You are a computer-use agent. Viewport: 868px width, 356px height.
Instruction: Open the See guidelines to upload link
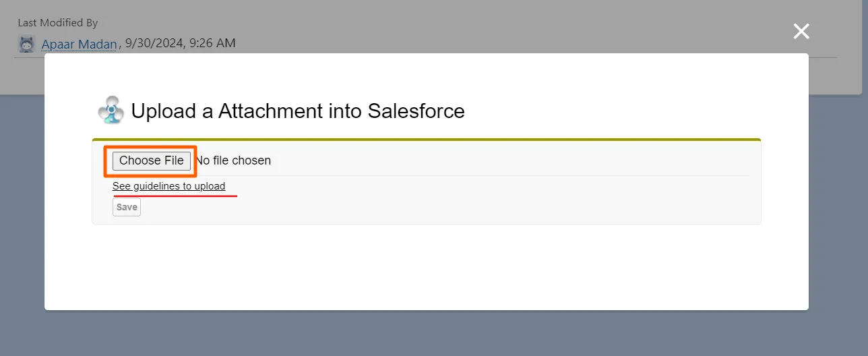[x=168, y=186]
